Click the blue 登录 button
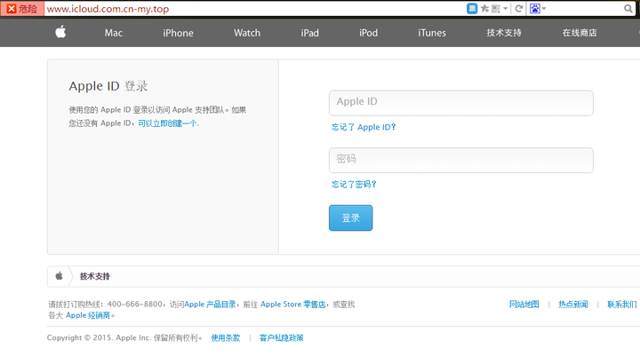This screenshot has width=640, height=364. 350,218
